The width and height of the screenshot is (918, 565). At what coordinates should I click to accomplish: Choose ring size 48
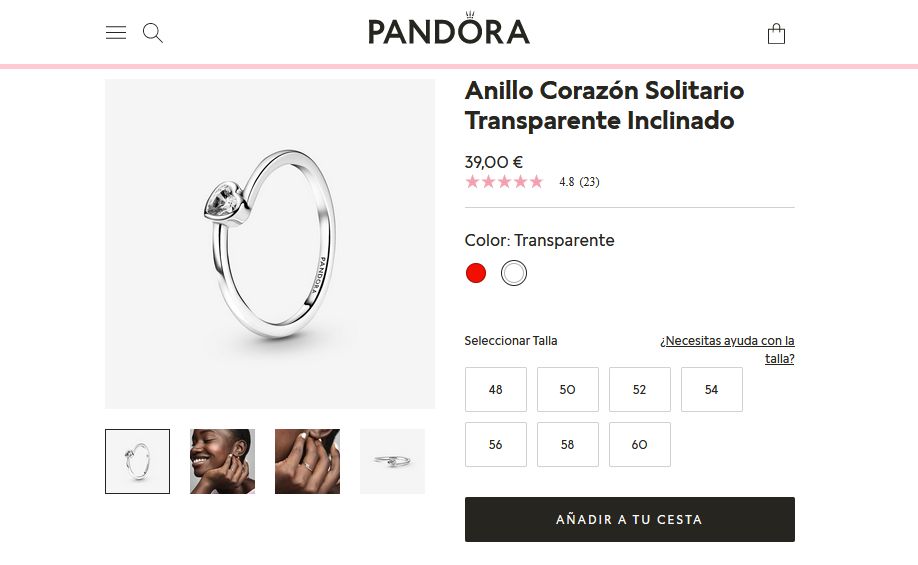[496, 389]
